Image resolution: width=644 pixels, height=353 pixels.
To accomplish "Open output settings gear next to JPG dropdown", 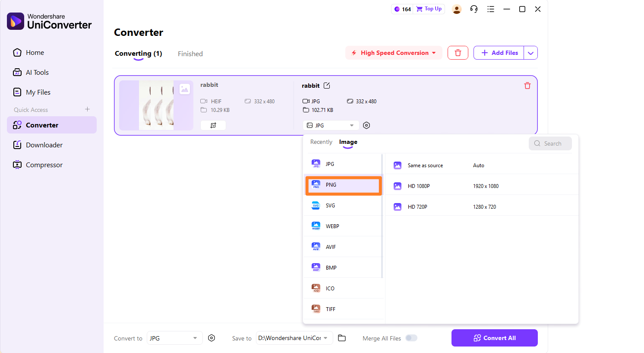I will pyautogui.click(x=366, y=125).
